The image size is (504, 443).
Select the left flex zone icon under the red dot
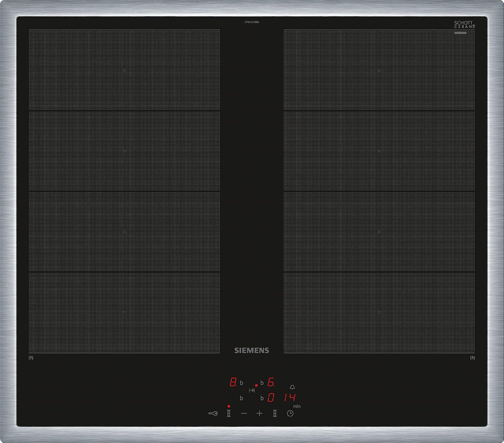pyautogui.click(x=229, y=414)
